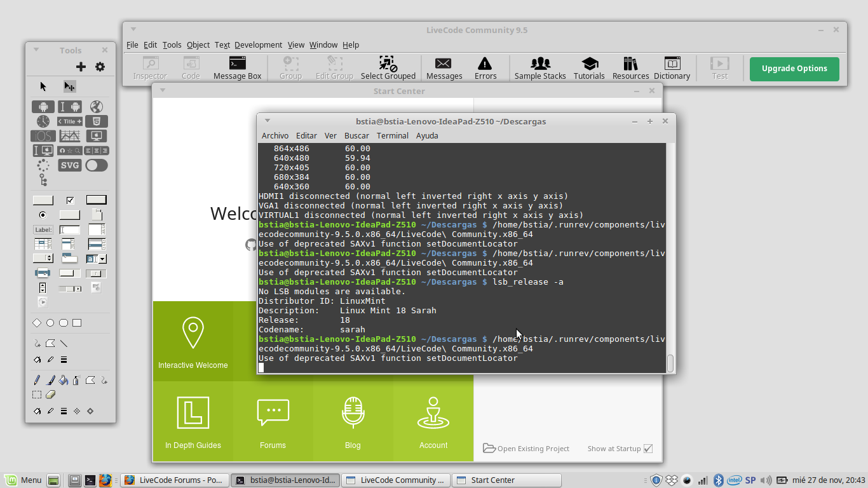Choose the browser globe widget in Tools
Screen dimensions: 868x488
point(96,107)
